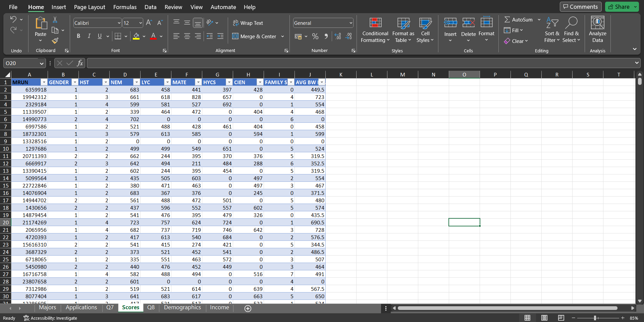Click the Clear button

click(516, 41)
